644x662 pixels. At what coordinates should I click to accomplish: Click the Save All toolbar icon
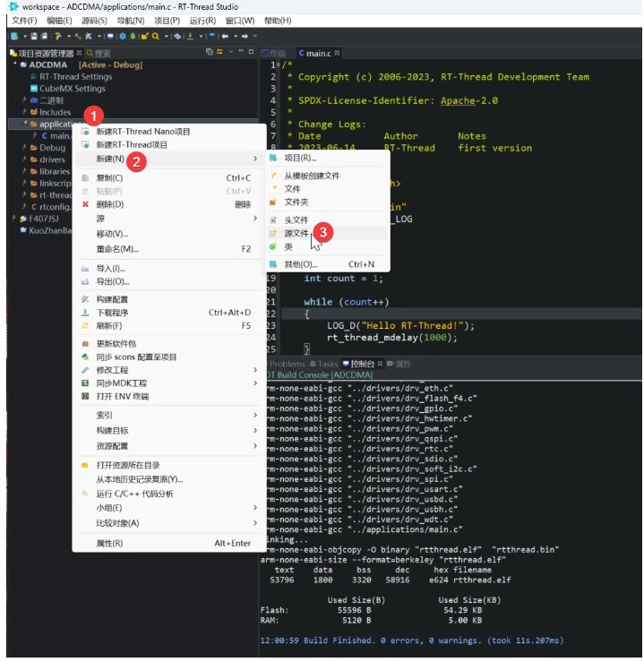point(44,37)
